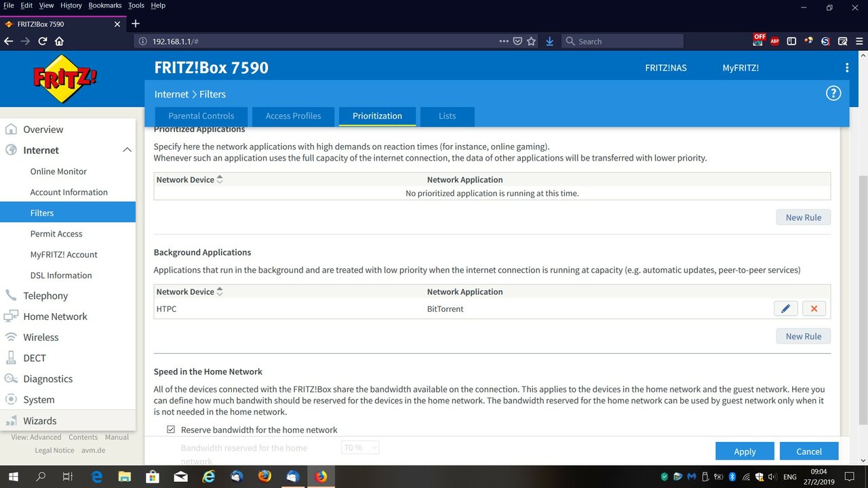
Task: Open a new browser tab
Action: click(135, 24)
